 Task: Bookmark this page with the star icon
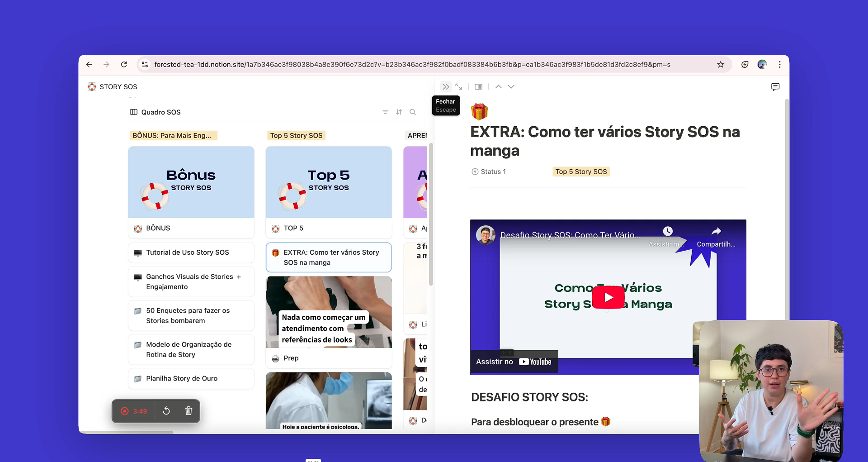click(721, 65)
